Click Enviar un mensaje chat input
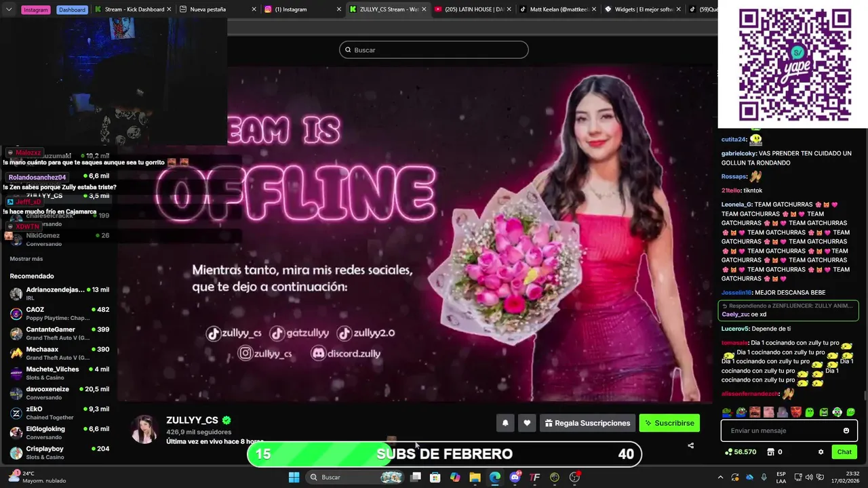Screen dimensions: 868x488 [789, 430]
